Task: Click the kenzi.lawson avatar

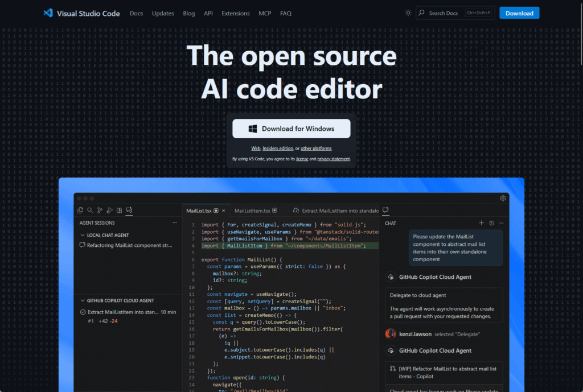Action: (x=391, y=334)
